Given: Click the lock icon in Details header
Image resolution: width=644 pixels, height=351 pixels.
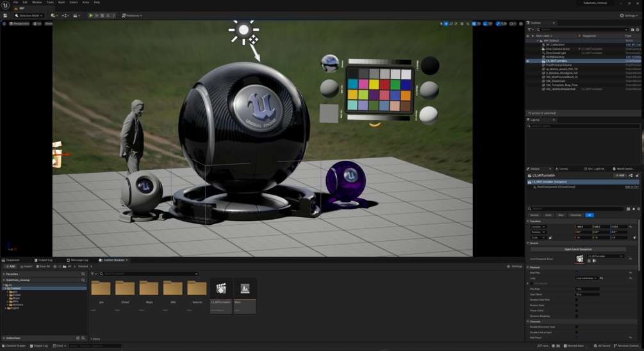Looking at the screenshot, I should pyautogui.click(x=637, y=175).
